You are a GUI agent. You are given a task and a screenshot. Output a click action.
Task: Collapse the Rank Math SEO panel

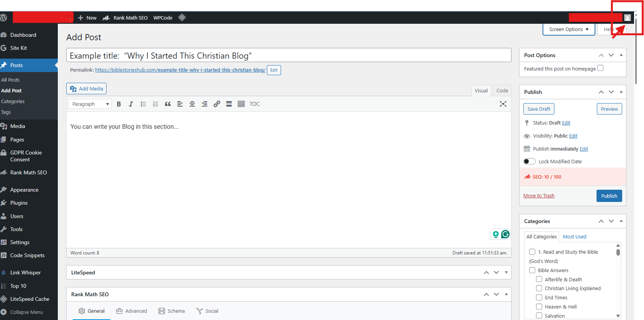(506, 294)
